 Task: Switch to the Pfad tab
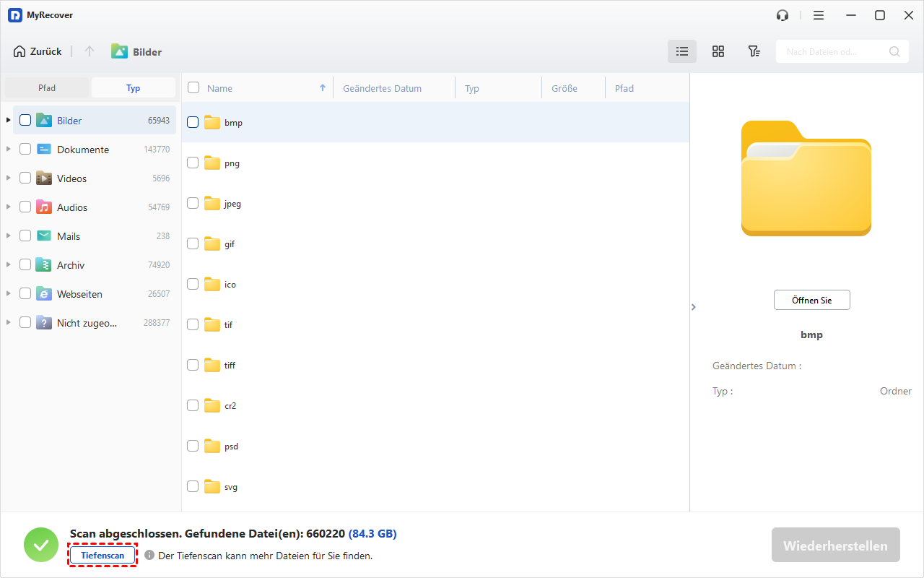pyautogui.click(x=47, y=88)
